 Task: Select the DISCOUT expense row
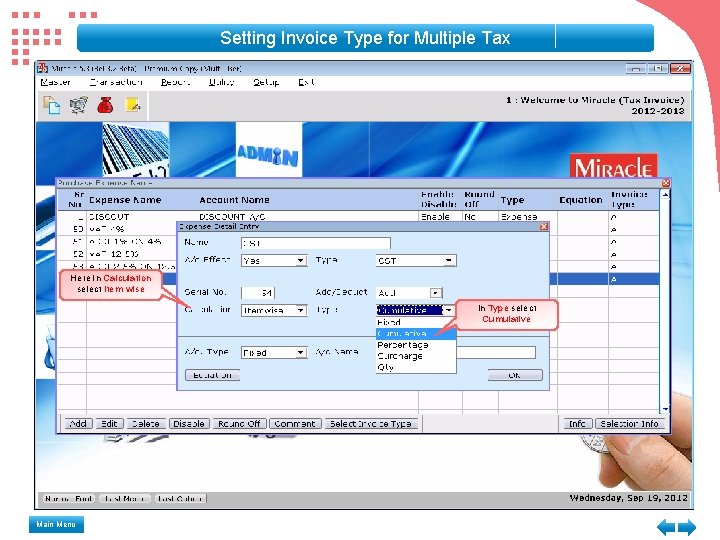(109, 217)
